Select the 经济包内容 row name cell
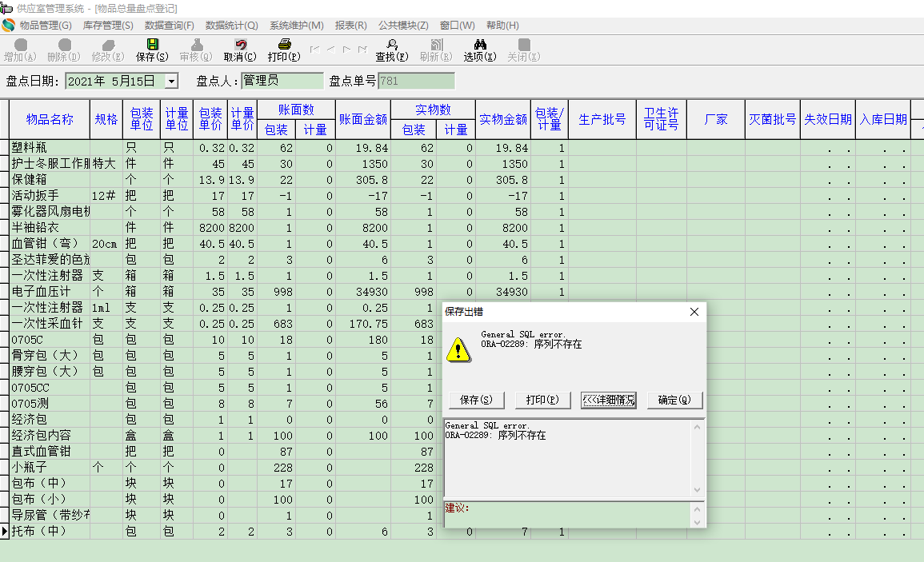 pos(50,436)
